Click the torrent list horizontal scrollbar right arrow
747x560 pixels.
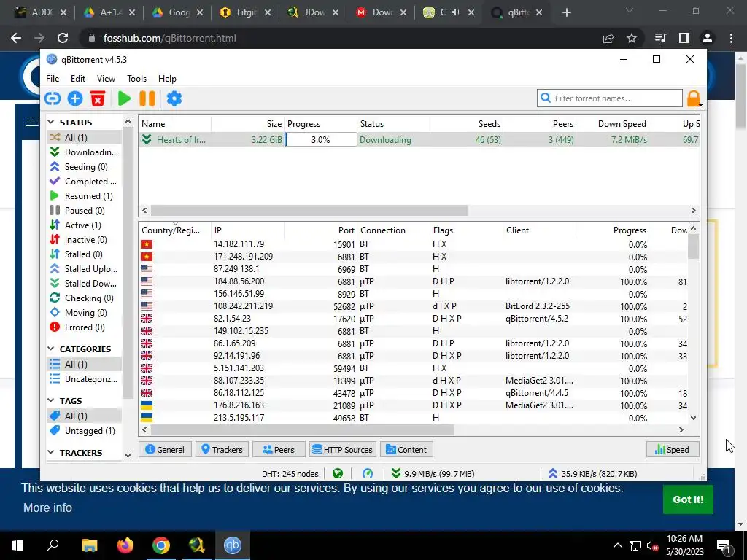(x=693, y=211)
